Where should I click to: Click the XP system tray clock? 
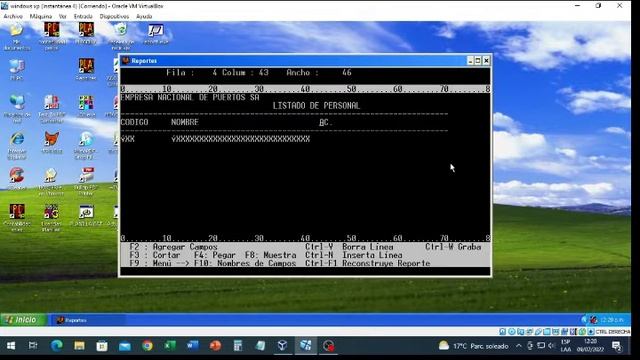pyautogui.click(x=611, y=320)
